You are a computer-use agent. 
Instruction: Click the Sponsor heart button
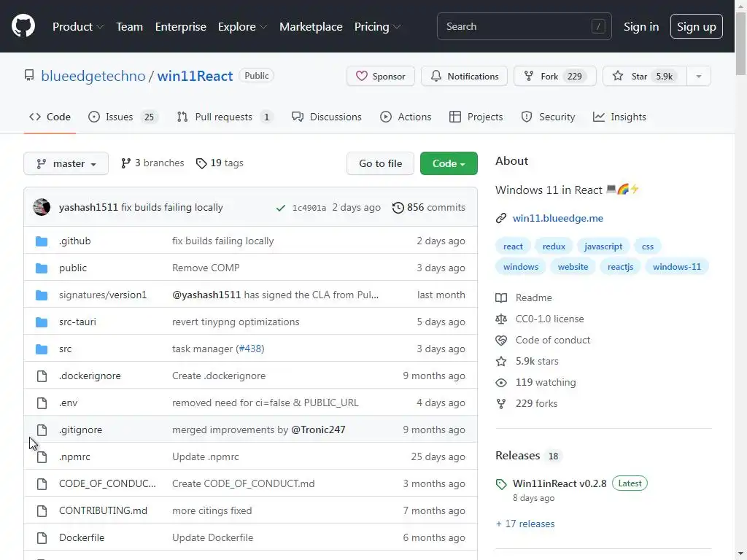point(381,76)
